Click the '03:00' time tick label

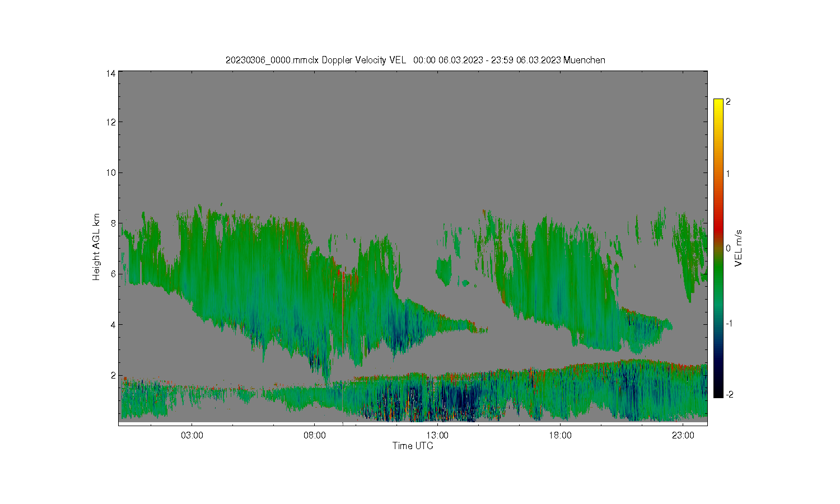point(192,436)
